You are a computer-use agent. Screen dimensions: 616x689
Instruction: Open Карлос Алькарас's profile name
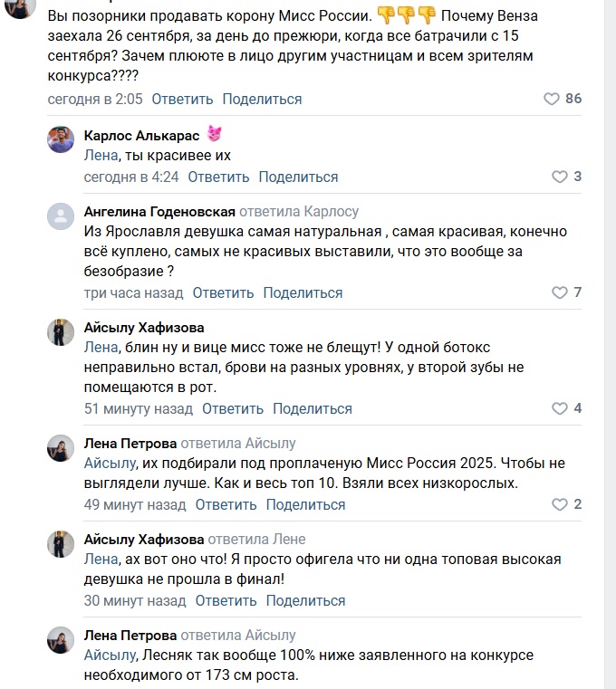point(141,135)
